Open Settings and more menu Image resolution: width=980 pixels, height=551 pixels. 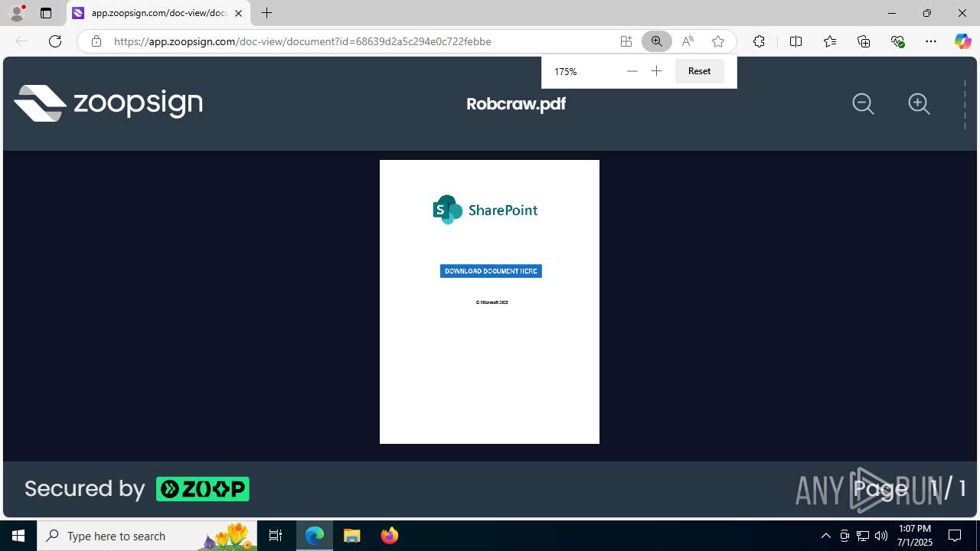[931, 41]
